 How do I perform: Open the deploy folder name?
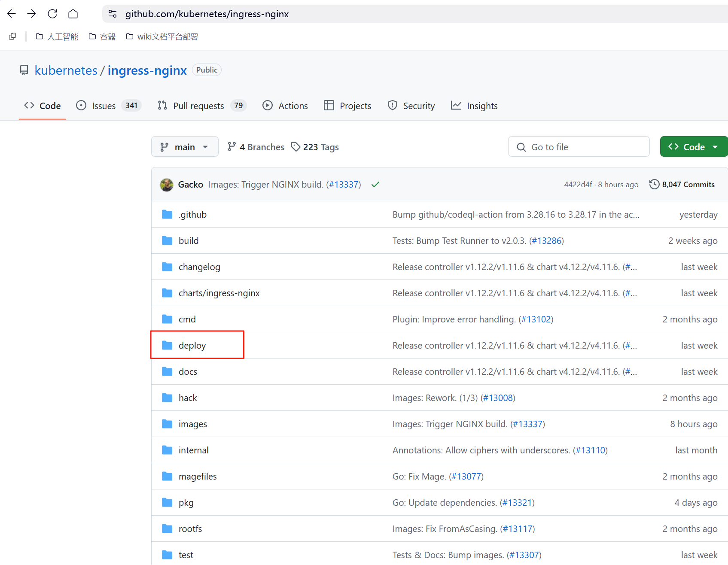(x=192, y=345)
